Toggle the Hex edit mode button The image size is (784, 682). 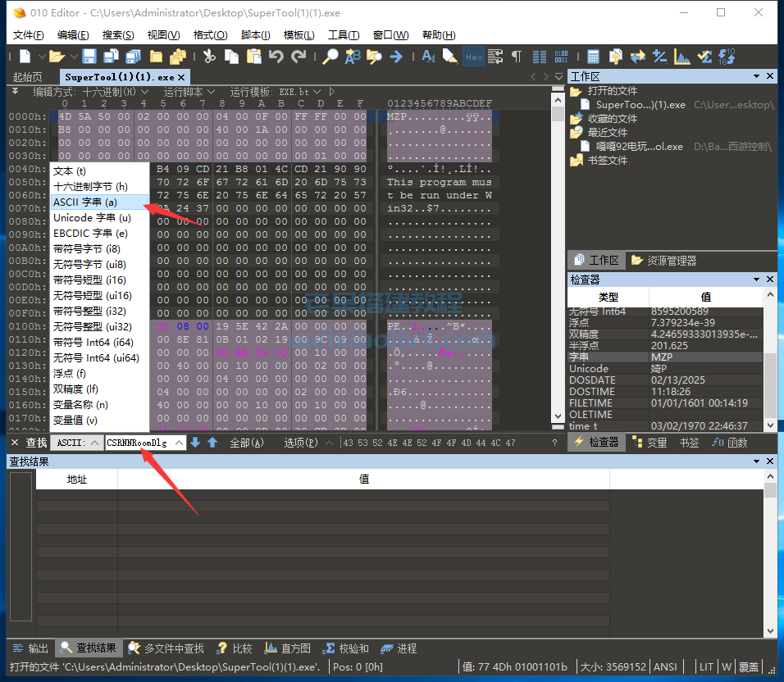coord(473,57)
